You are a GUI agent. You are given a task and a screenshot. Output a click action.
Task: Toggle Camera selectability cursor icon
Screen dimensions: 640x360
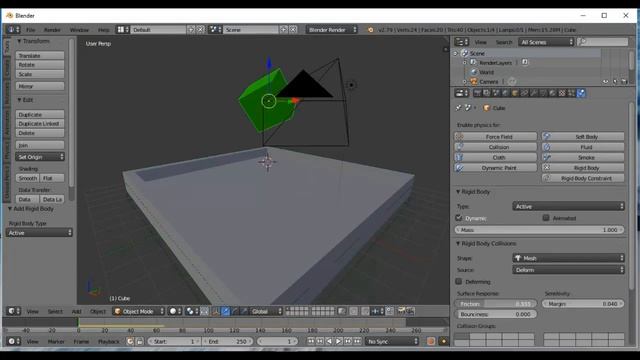[x=615, y=82]
